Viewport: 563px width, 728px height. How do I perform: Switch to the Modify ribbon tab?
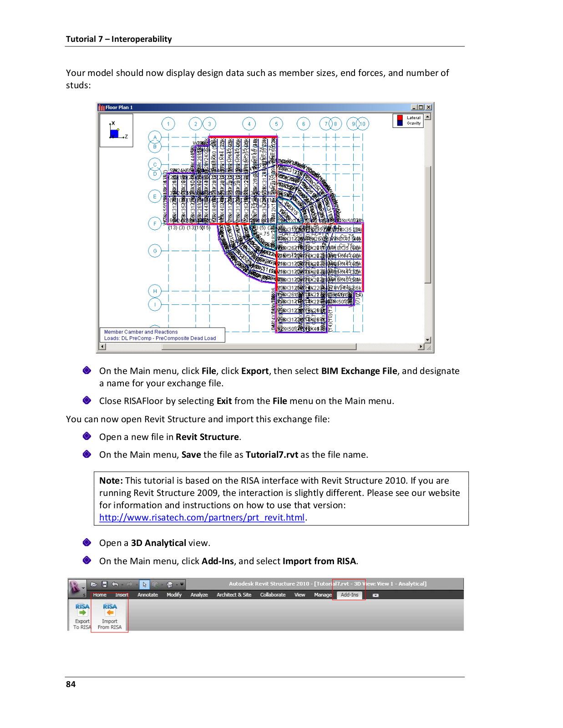[174, 595]
